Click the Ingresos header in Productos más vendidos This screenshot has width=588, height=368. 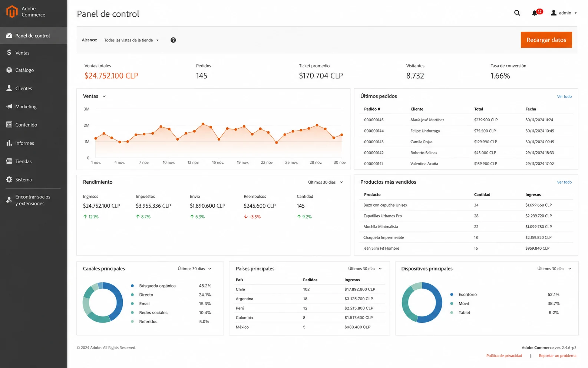click(533, 194)
